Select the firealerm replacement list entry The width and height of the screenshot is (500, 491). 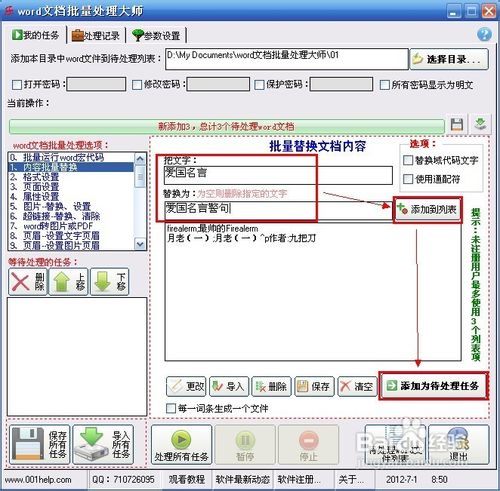pyautogui.click(x=213, y=229)
